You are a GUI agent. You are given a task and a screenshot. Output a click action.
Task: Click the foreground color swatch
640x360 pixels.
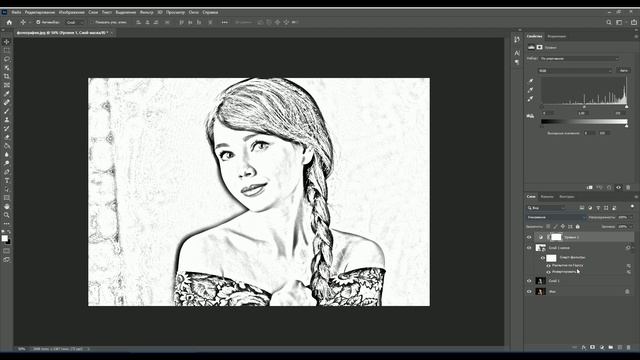(4, 238)
